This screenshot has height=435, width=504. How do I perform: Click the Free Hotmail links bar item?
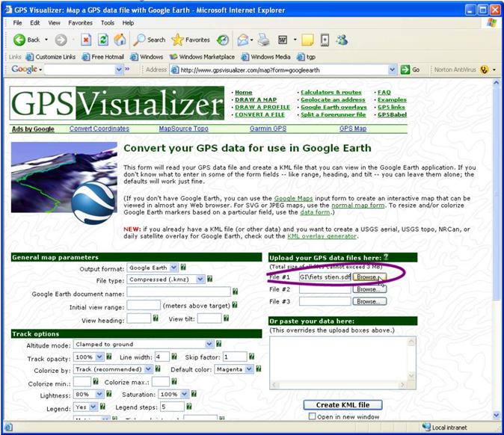click(x=103, y=57)
